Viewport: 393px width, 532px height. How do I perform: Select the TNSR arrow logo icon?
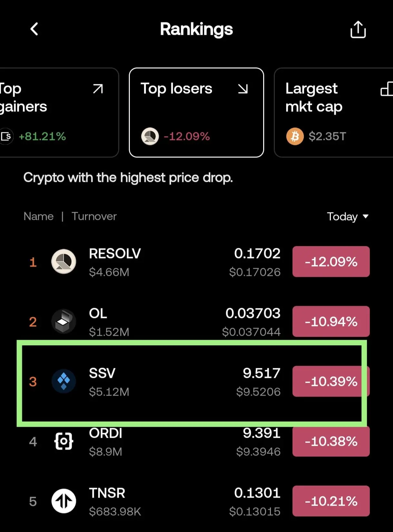pos(64,501)
